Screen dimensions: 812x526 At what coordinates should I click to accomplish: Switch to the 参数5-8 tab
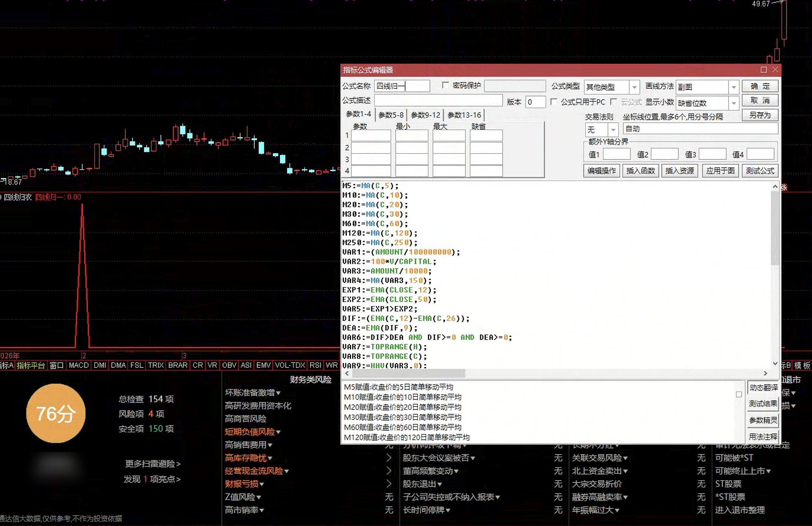click(x=391, y=115)
